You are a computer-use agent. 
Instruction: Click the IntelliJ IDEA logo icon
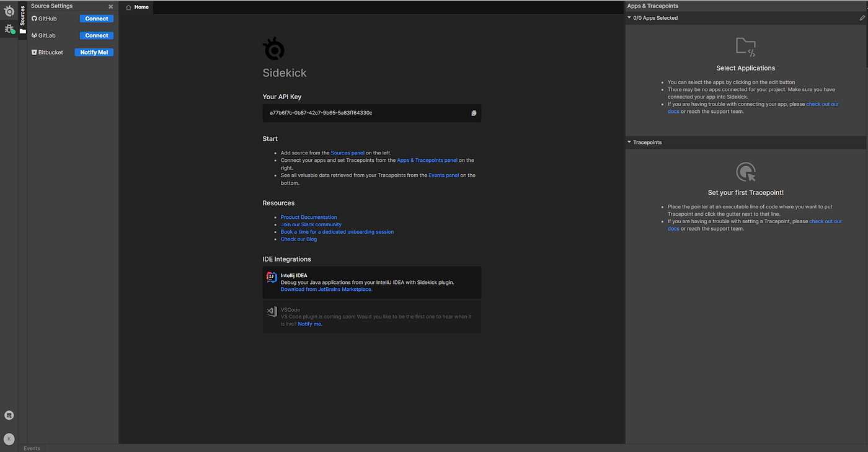click(x=272, y=277)
